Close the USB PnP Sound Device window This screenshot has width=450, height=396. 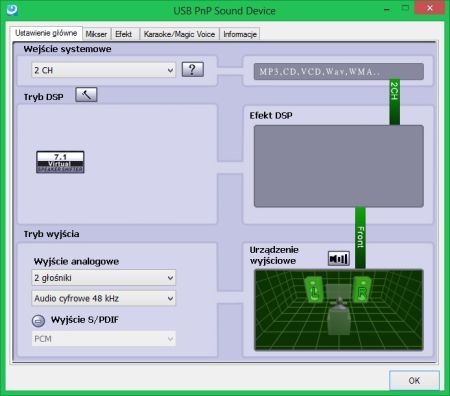click(430, 8)
